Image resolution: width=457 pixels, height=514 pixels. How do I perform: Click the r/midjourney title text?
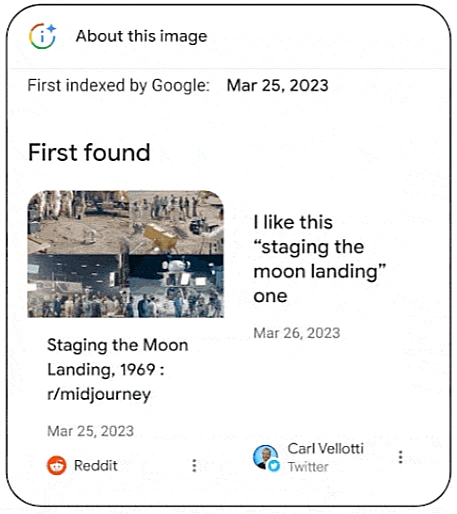click(99, 394)
